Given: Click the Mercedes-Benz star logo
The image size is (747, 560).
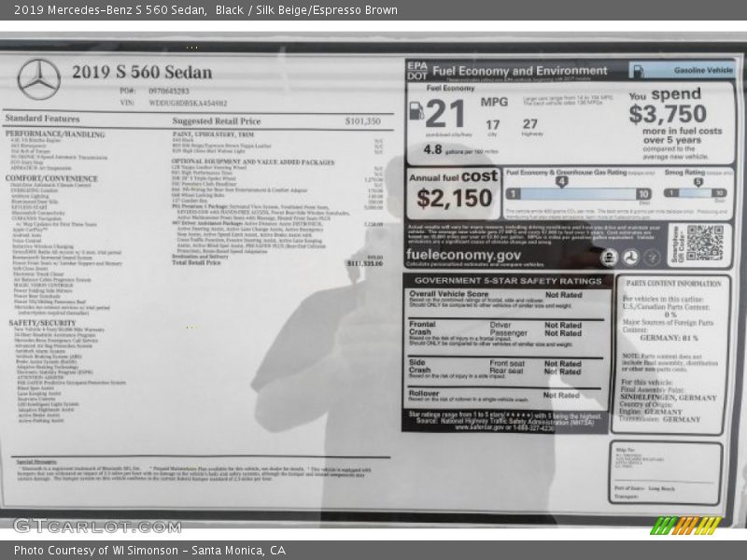Looking at the screenshot, I should (39, 79).
